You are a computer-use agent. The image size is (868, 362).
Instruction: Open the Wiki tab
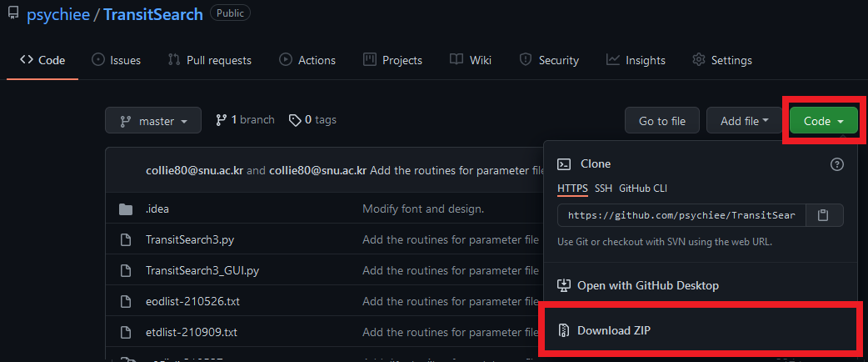(x=471, y=60)
